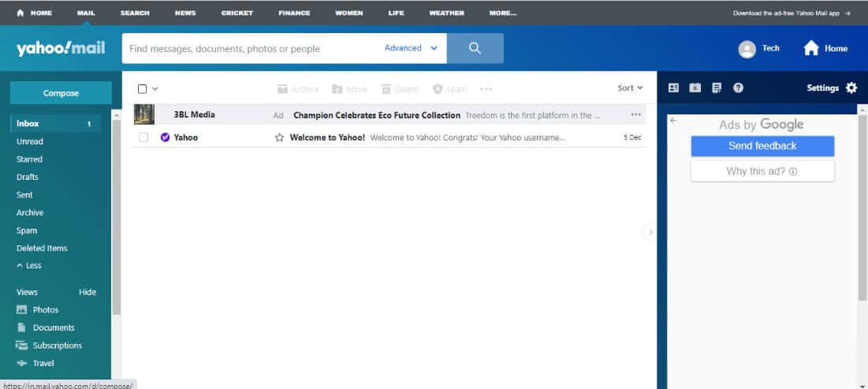
Task: Open the Travel airplane view icon
Action: click(21, 363)
